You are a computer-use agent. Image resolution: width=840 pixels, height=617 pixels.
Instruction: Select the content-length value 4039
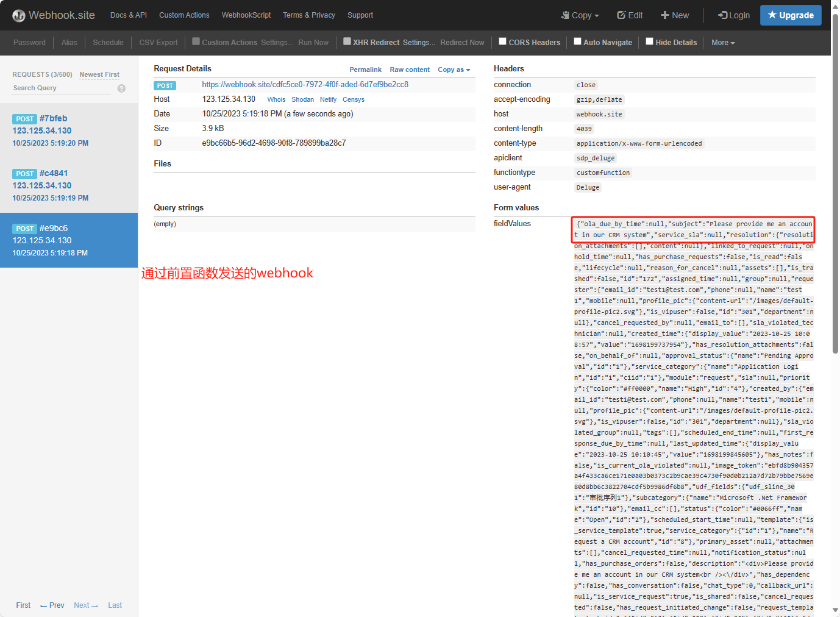click(584, 129)
